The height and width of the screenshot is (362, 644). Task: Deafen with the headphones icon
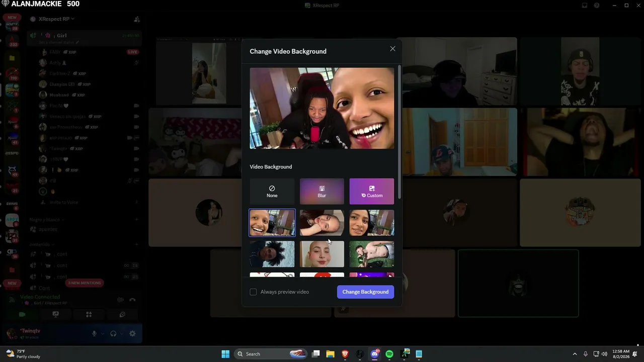(x=114, y=333)
